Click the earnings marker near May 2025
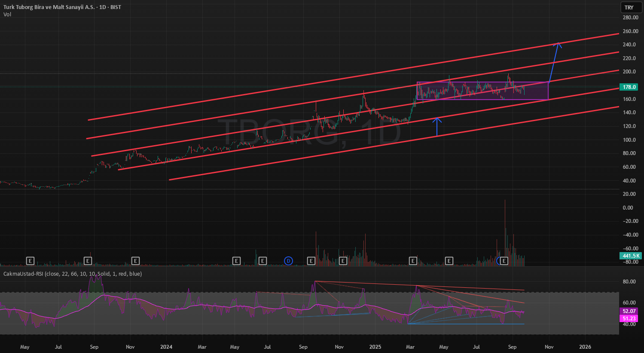This screenshot has height=353, width=644. [x=449, y=261]
